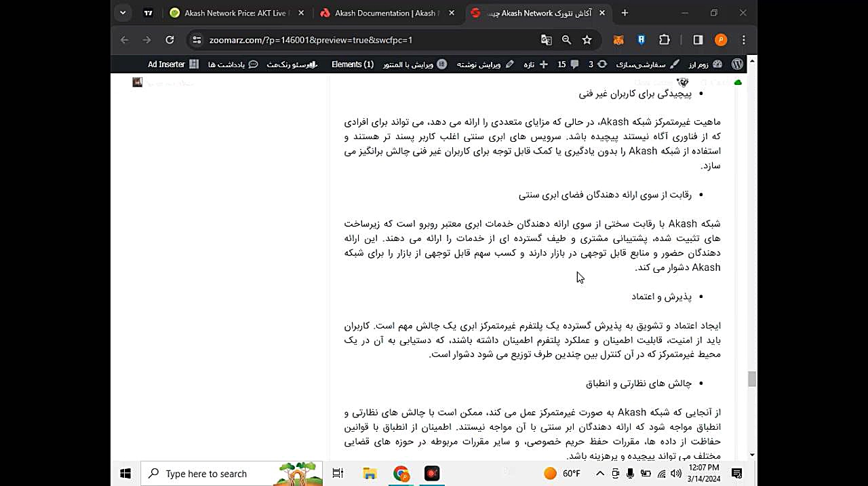Open the tab search dropdown arrow
868x486 pixels.
[x=123, y=13]
